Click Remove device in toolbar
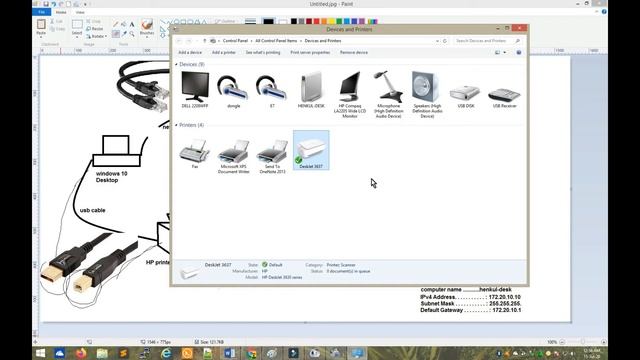The height and width of the screenshot is (360, 640). [x=354, y=52]
